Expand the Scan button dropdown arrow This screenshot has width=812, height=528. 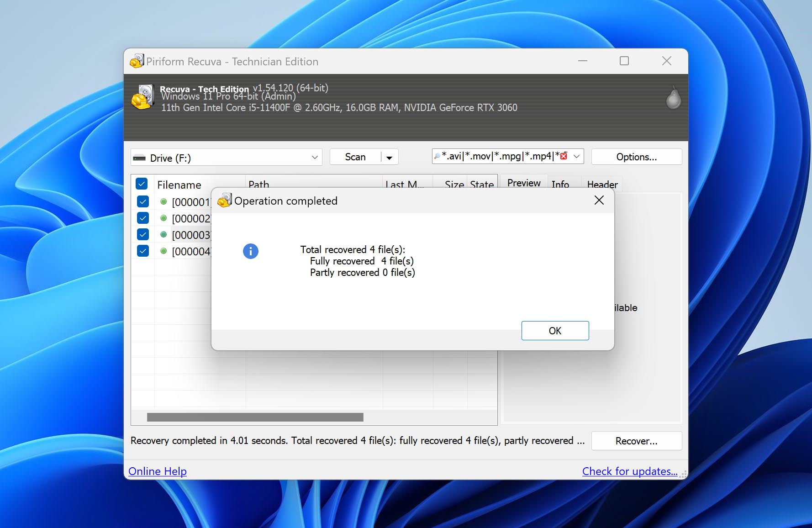pos(390,158)
